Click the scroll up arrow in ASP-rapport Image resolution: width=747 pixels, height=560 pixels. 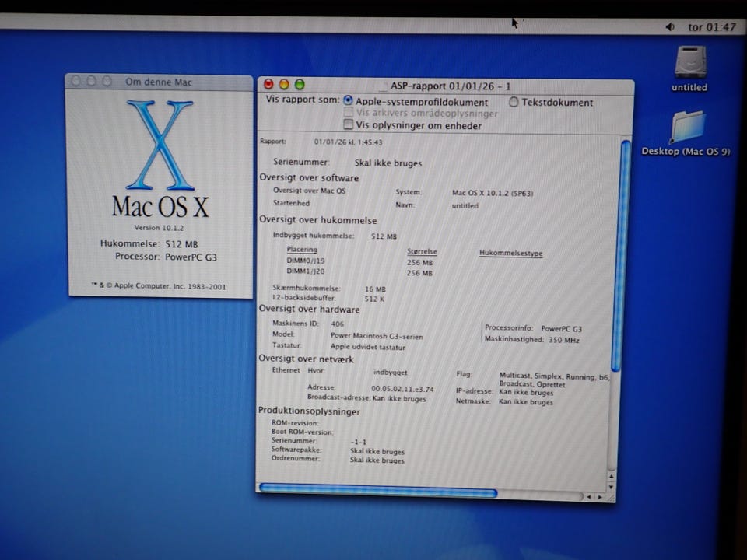[612, 476]
